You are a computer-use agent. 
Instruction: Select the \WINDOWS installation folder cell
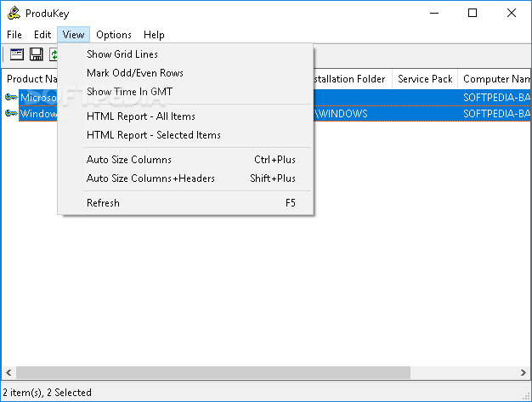click(341, 114)
